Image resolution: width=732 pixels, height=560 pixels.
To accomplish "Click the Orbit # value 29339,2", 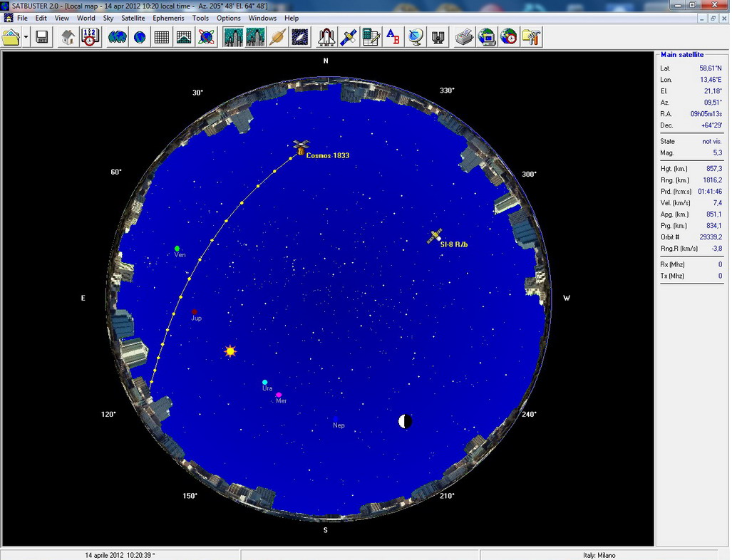I will tap(711, 237).
